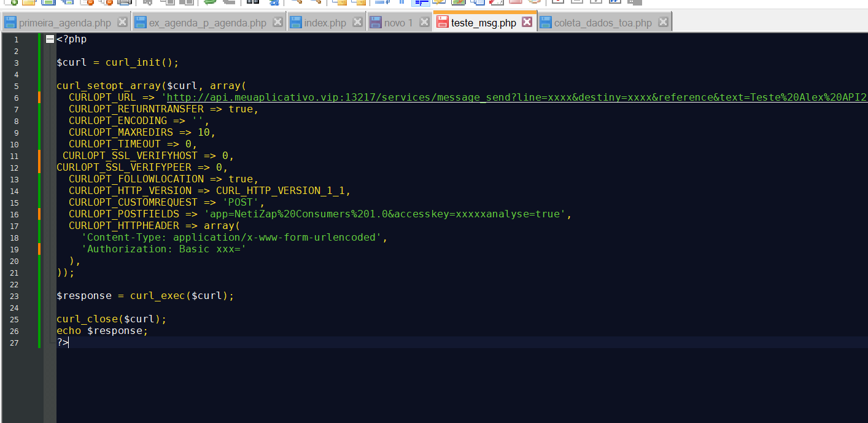
Task: Switch to the novo 1 tab
Action: click(398, 23)
